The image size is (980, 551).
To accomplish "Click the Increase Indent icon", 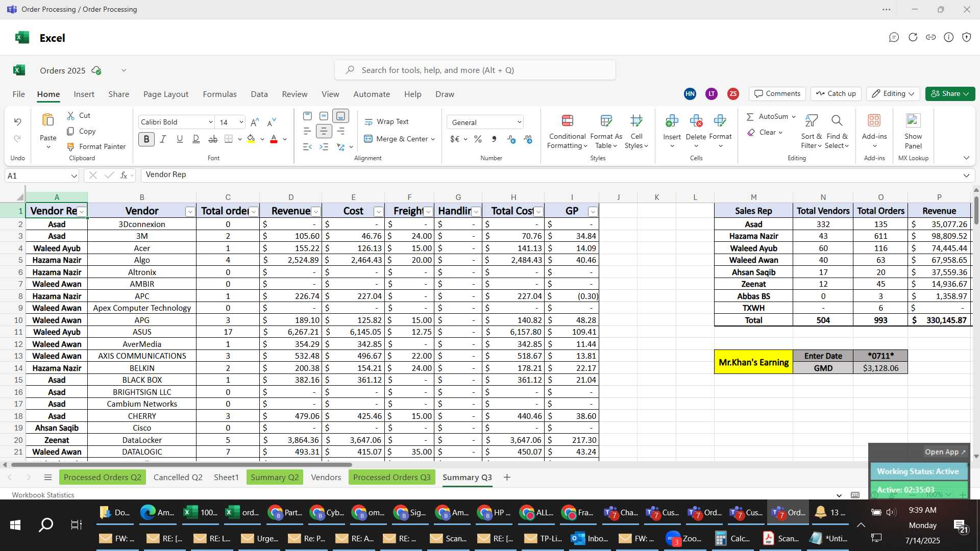I will pos(324,147).
